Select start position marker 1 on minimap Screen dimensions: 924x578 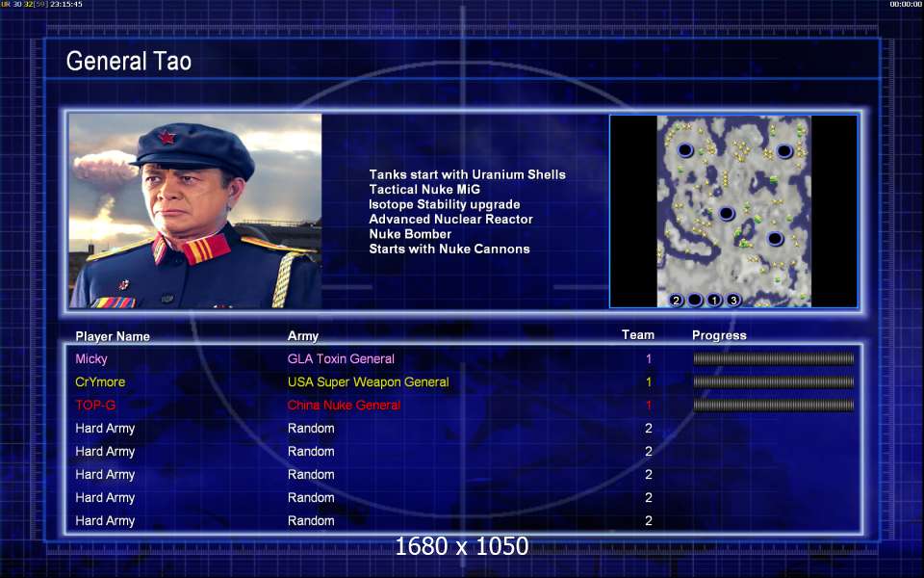[714, 301]
